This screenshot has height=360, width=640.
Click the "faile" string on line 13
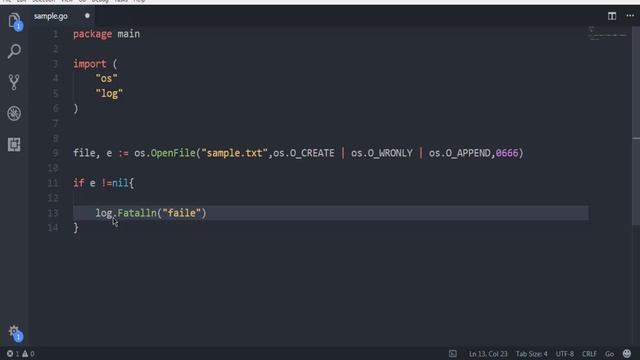pyautogui.click(x=182, y=213)
